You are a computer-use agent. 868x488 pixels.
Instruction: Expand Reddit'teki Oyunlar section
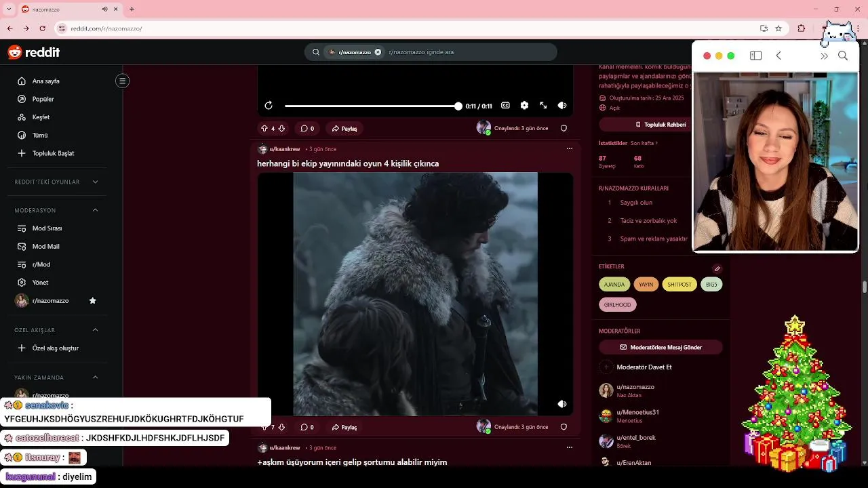[58, 182]
